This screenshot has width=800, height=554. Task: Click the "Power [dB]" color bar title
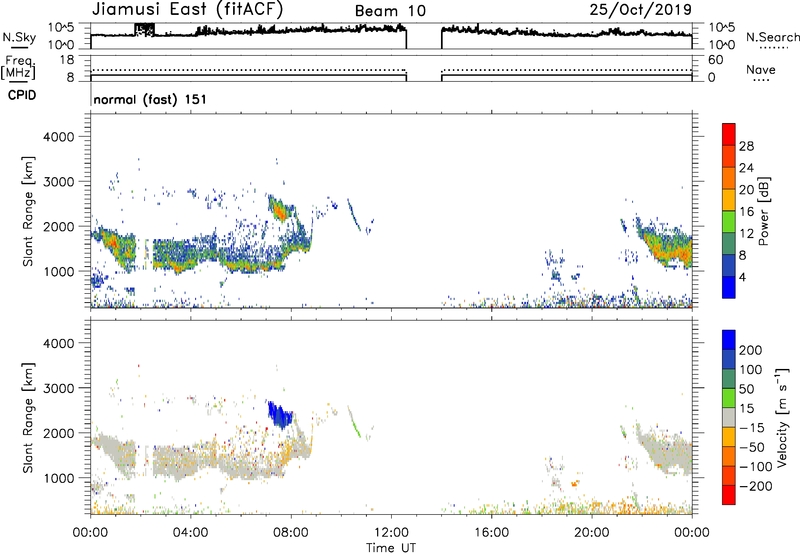click(764, 211)
